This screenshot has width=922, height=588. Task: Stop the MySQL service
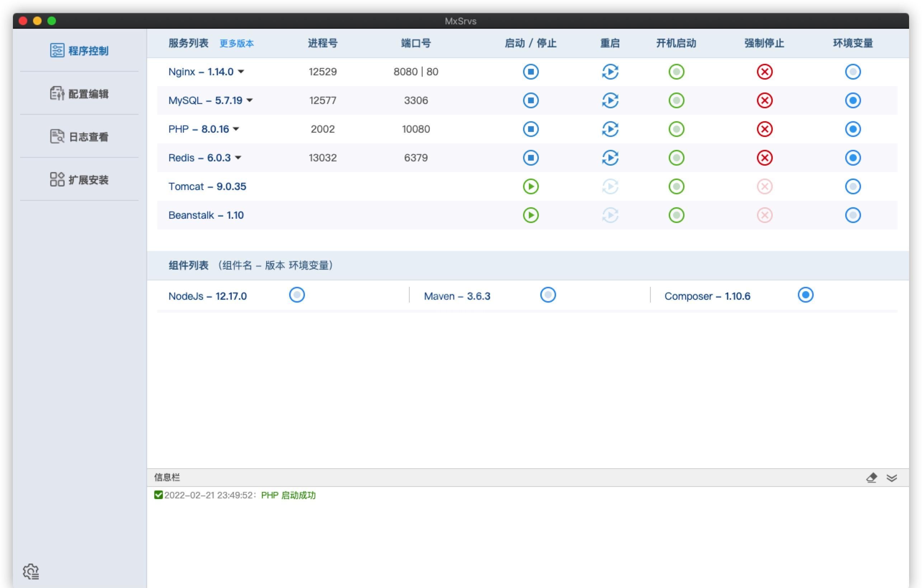531,100
